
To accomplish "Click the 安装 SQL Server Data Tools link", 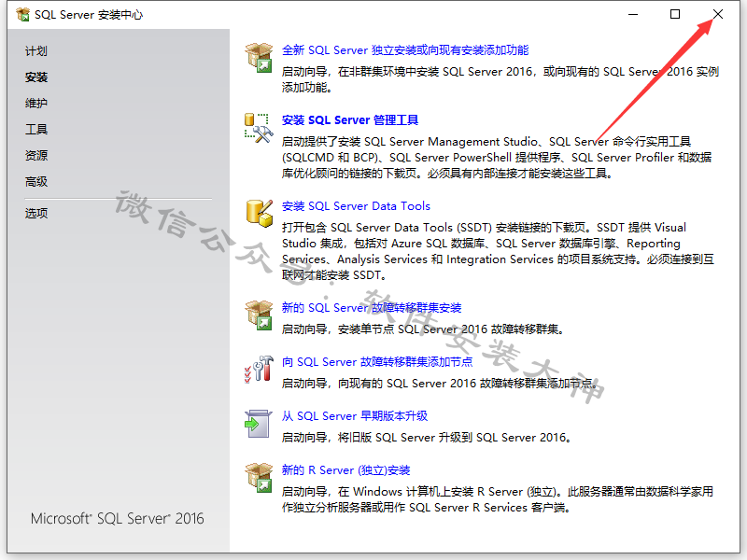I will point(356,206).
